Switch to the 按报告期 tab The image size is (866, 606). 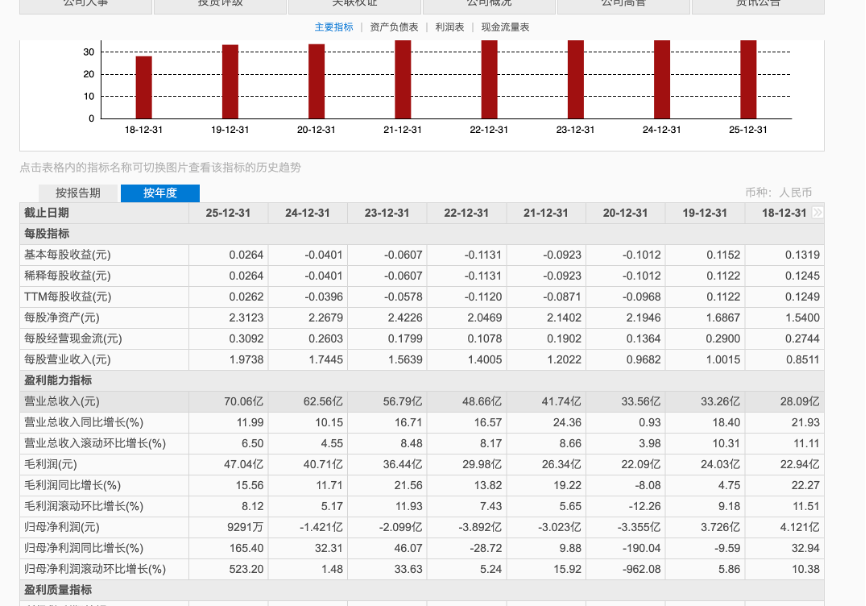[x=78, y=193]
